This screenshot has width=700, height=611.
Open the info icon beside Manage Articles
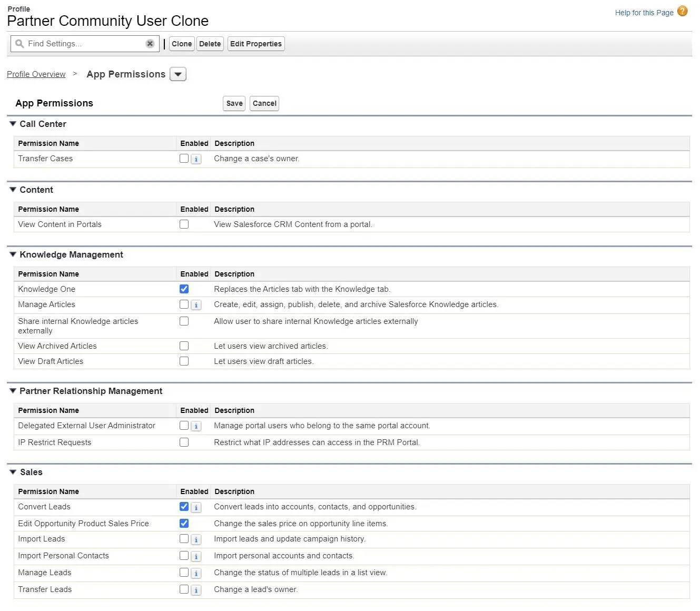click(x=196, y=305)
